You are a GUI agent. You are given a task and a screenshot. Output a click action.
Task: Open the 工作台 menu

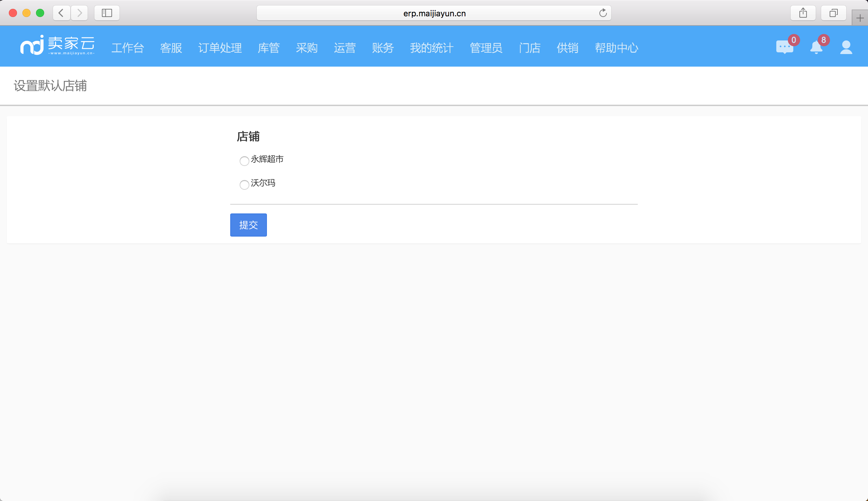click(x=128, y=48)
